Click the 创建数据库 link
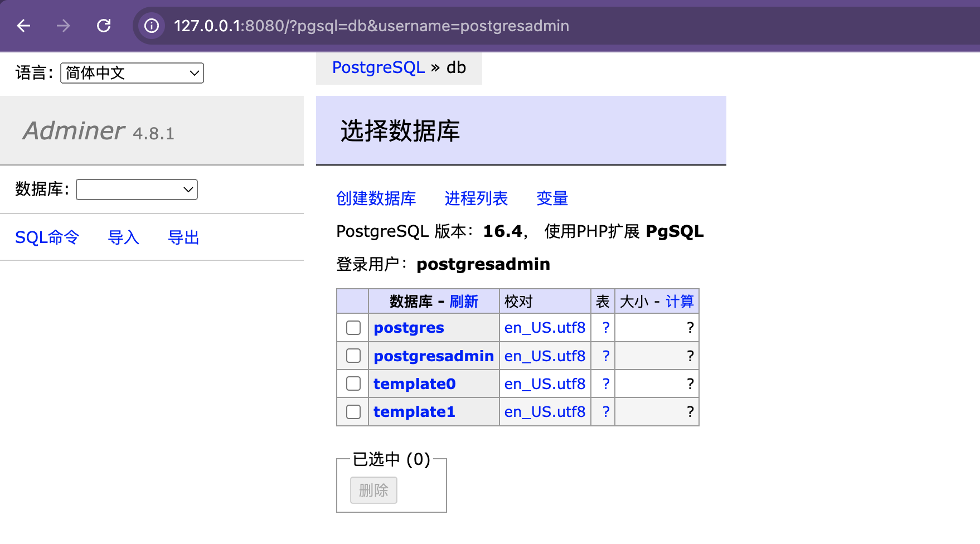Image resolution: width=980 pixels, height=544 pixels. point(376,198)
